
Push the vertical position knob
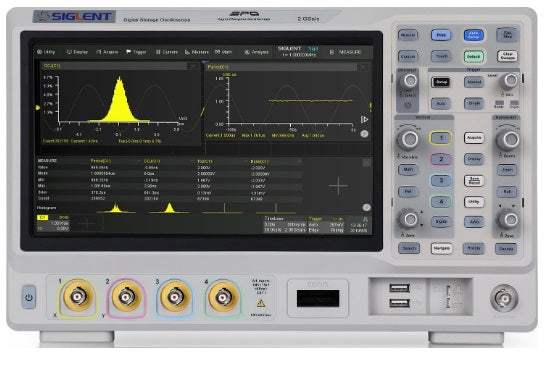tap(409, 219)
